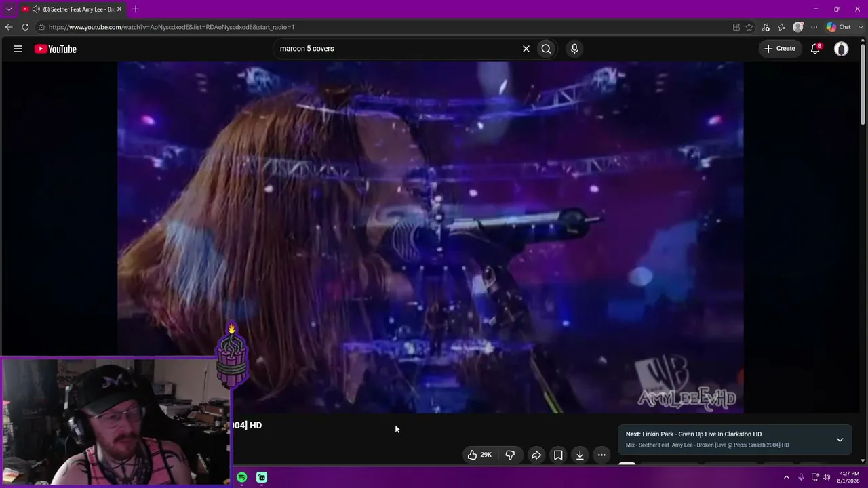Open Spotify from the taskbar
Viewport: 868px width, 488px height.
[241, 477]
